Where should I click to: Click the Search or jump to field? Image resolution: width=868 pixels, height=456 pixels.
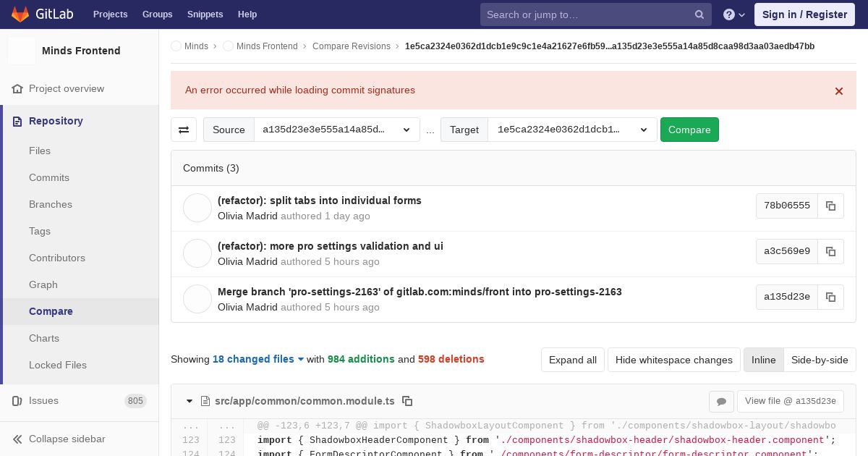click(x=596, y=14)
